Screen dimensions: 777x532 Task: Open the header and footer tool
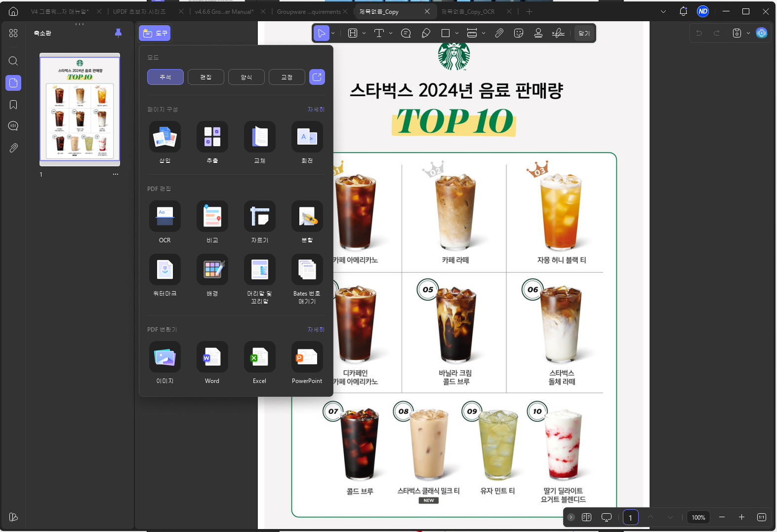pyautogui.click(x=260, y=279)
